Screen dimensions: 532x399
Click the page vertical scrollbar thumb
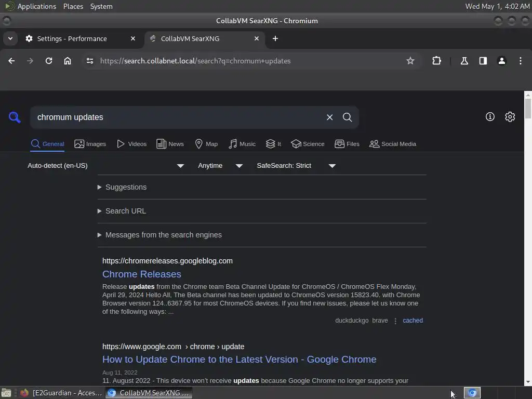tap(528, 108)
